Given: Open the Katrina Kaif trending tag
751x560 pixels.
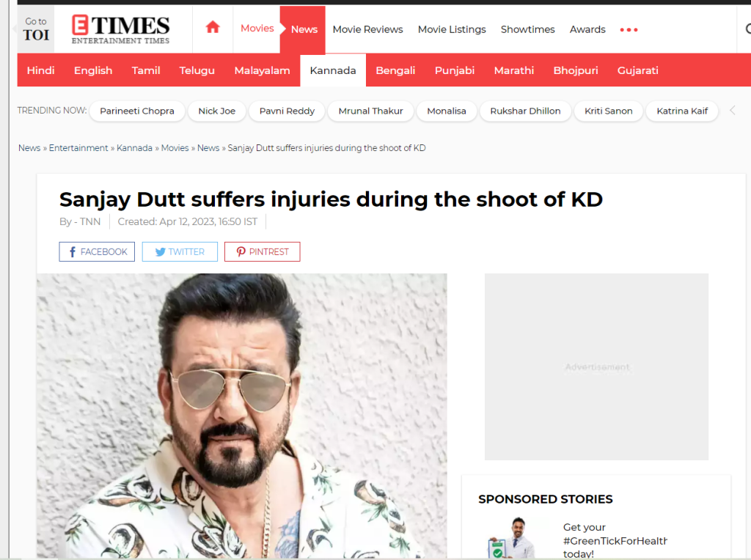Looking at the screenshot, I should click(681, 111).
